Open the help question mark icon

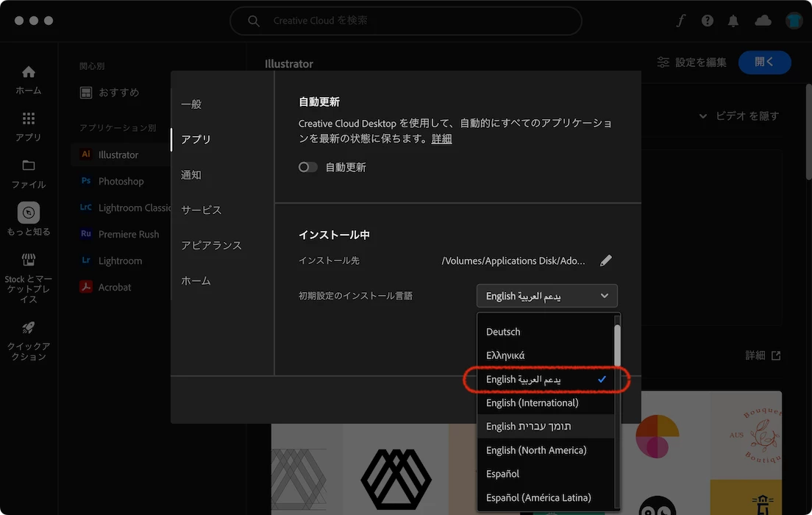[x=708, y=21]
